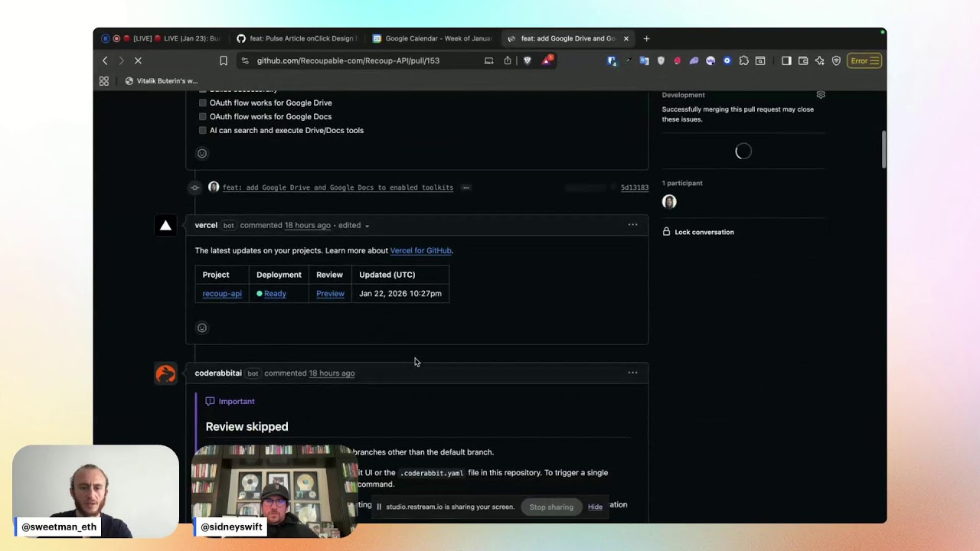Open the VPN shield icon in toolbar
This screenshot has width=980, height=551.
(x=836, y=60)
